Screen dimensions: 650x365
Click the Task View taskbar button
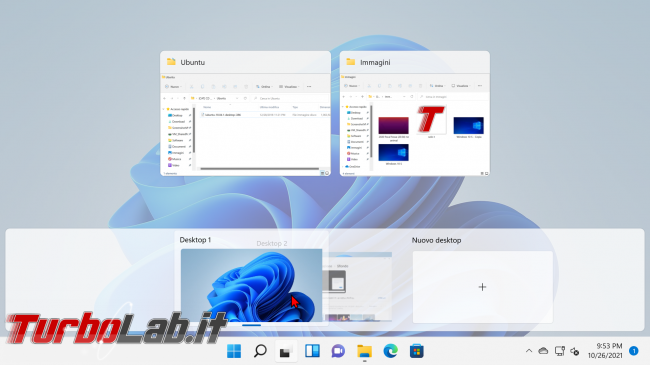click(x=286, y=351)
